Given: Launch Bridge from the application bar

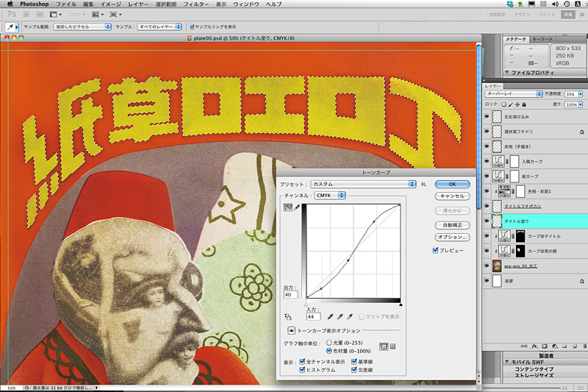Looking at the screenshot, I should click(x=26, y=14).
